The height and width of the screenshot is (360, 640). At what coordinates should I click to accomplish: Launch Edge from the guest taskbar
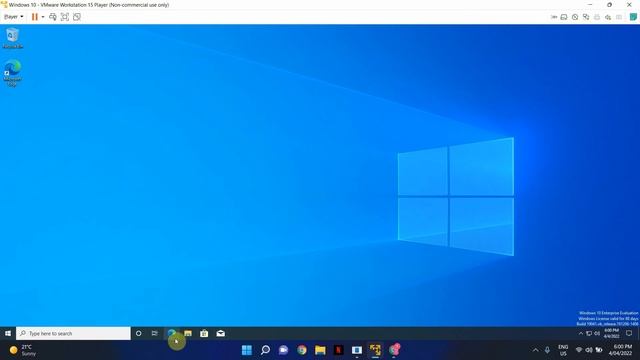(x=171, y=333)
